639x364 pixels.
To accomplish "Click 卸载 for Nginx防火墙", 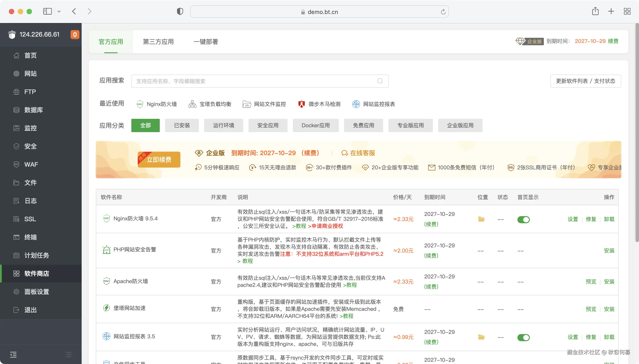I will coord(609,219).
